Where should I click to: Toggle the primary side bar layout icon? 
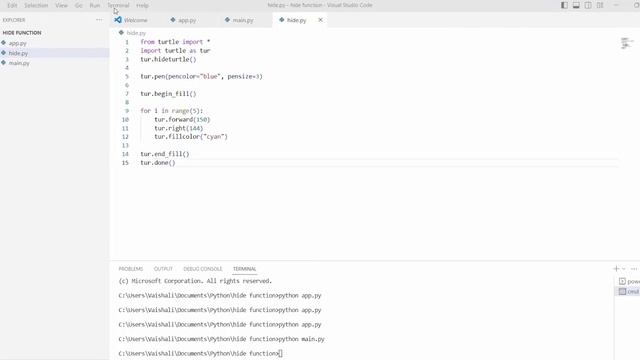(564, 5)
